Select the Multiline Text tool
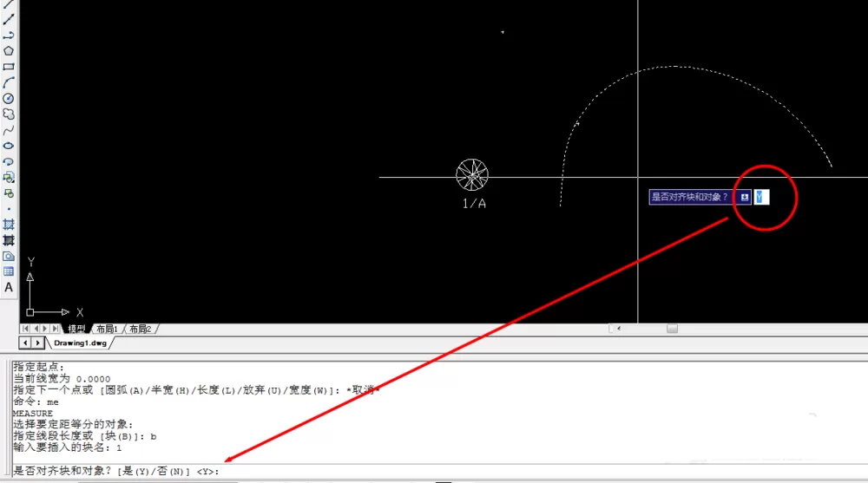This screenshot has width=868, height=483. point(9,288)
